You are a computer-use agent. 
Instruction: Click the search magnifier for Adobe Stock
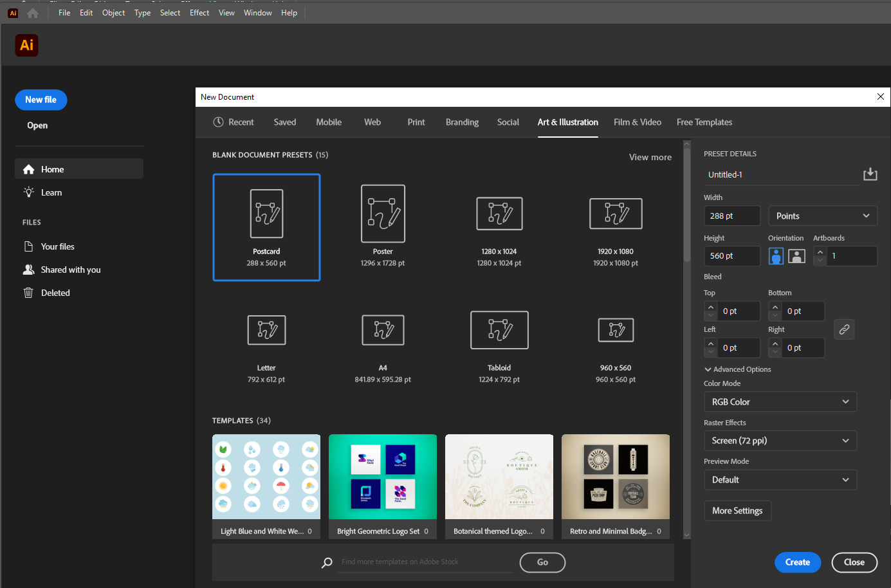327,563
